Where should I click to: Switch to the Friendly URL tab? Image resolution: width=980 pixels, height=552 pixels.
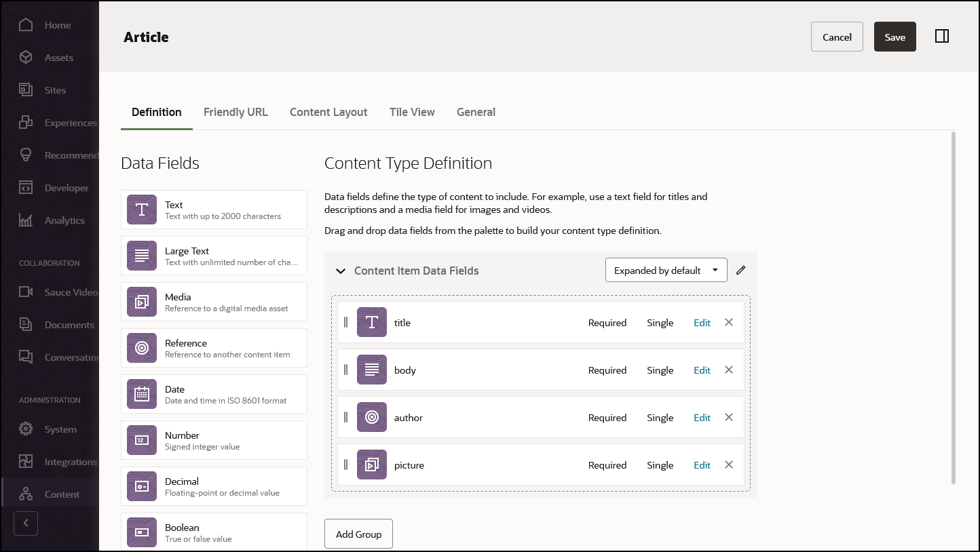coord(235,112)
